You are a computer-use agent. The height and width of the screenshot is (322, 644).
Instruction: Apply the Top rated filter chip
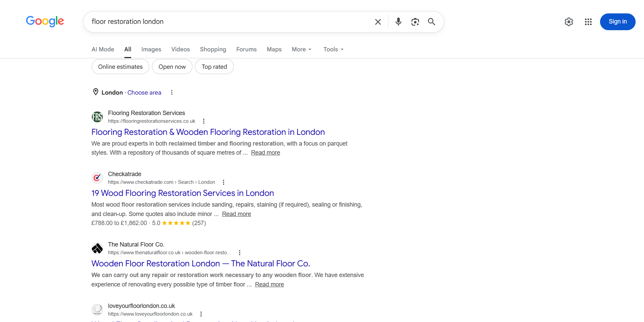coord(214,67)
